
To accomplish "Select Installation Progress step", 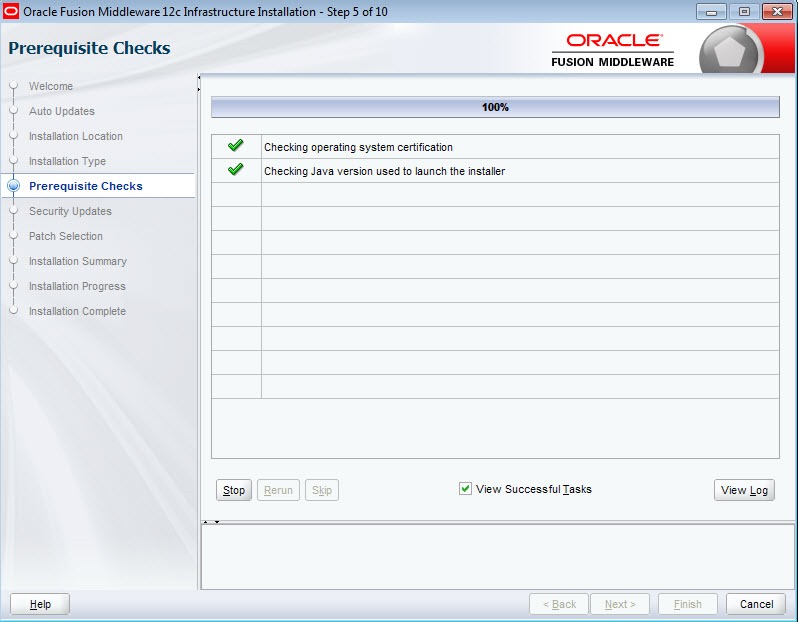I will 77,286.
